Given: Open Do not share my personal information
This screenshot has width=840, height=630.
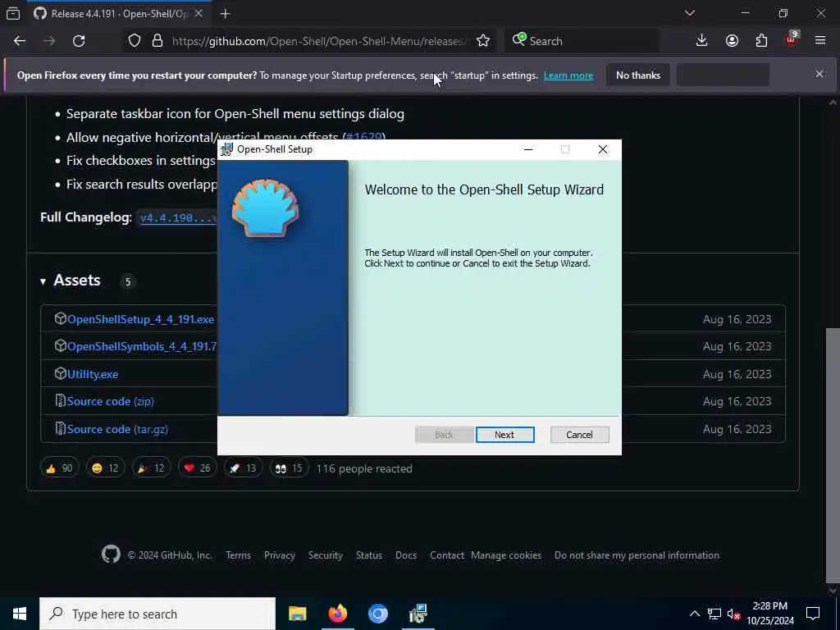Looking at the screenshot, I should coord(637,555).
